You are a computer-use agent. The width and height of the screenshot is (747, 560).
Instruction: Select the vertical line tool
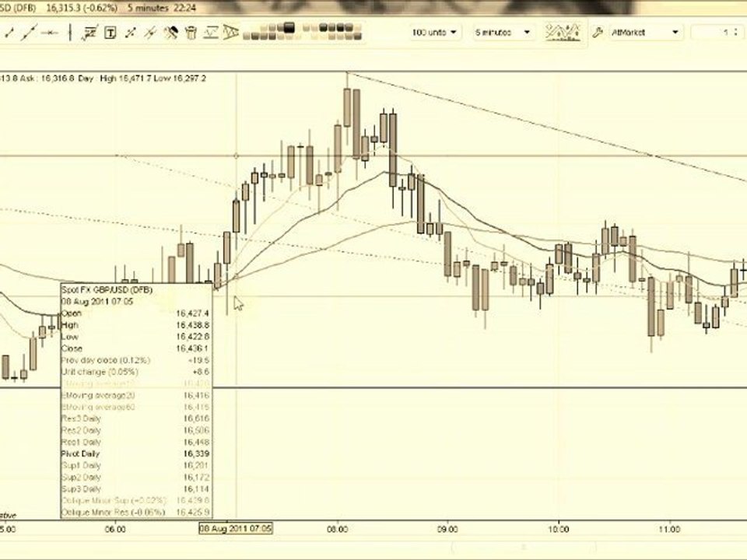coord(71,33)
